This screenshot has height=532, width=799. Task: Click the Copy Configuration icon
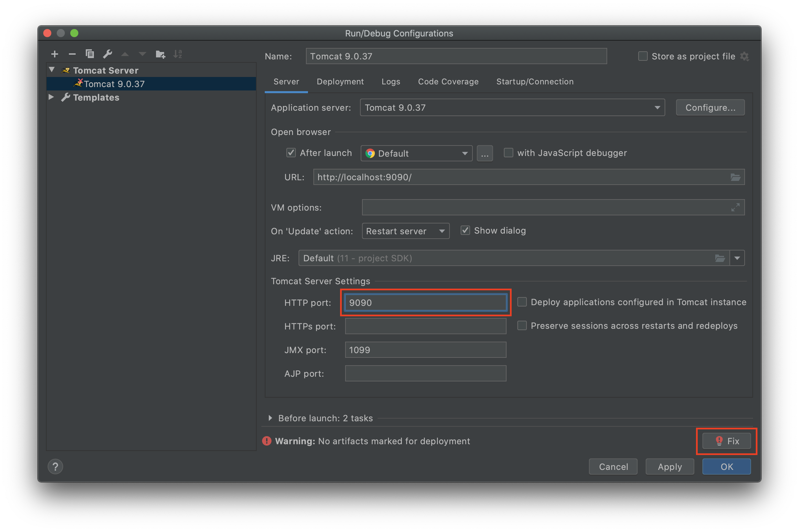[x=90, y=54]
